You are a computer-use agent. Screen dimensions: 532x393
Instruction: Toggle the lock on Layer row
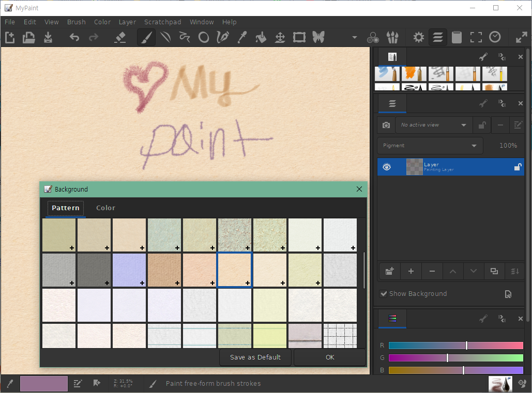[x=518, y=167]
